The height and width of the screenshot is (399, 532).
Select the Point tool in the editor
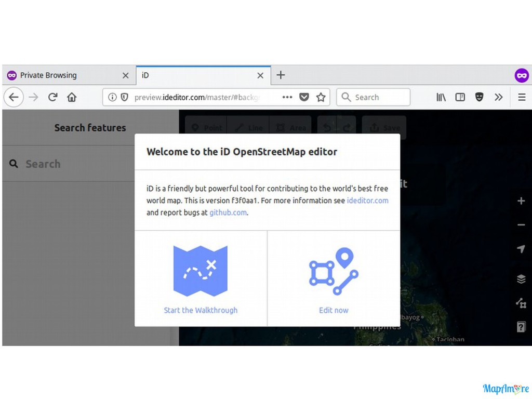coord(206,128)
